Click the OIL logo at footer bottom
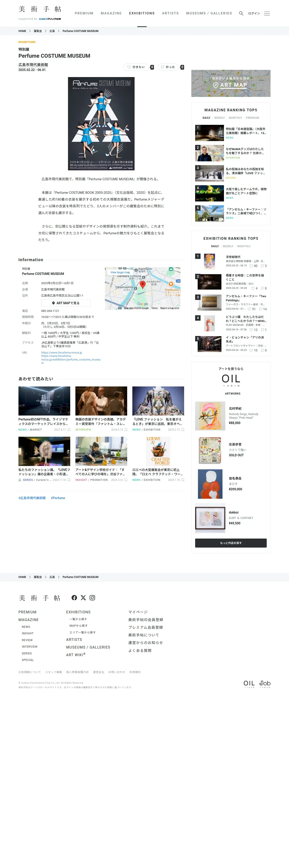The height and width of the screenshot is (868, 289). pos(249,684)
